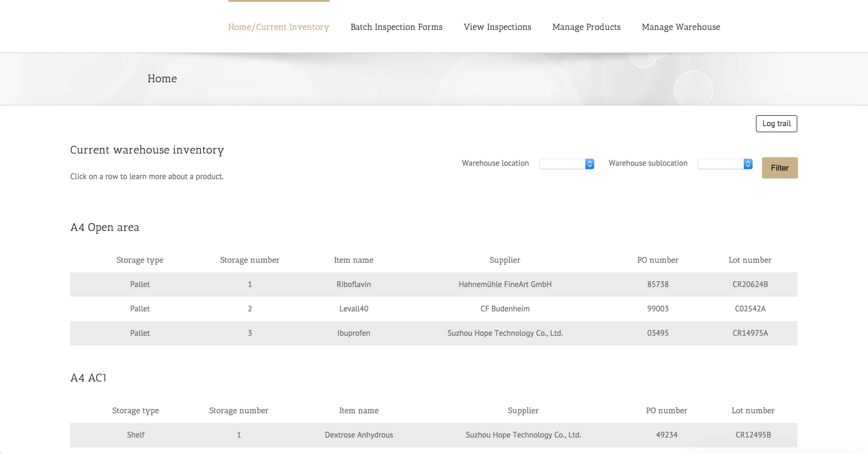Image resolution: width=868 pixels, height=454 pixels.
Task: Click Supplier header in A4 AC1 table
Action: (x=523, y=410)
